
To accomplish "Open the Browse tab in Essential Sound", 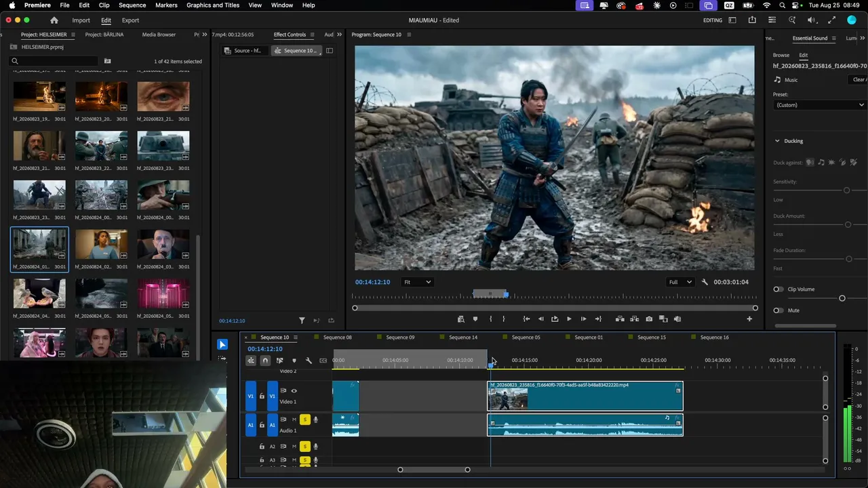I will tap(781, 55).
